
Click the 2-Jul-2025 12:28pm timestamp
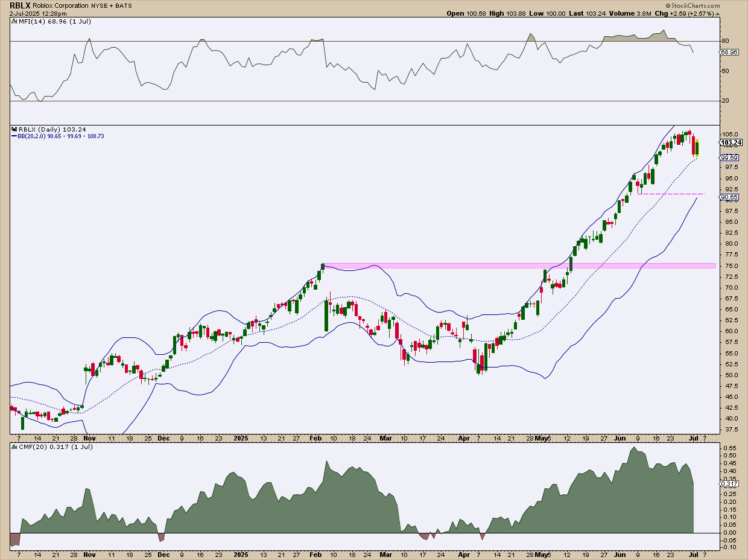(38, 13)
